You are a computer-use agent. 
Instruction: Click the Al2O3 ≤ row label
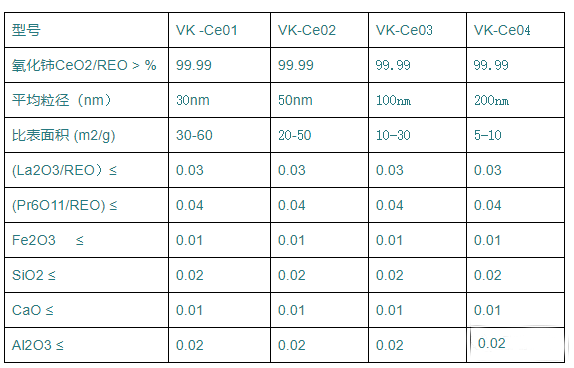(86, 345)
